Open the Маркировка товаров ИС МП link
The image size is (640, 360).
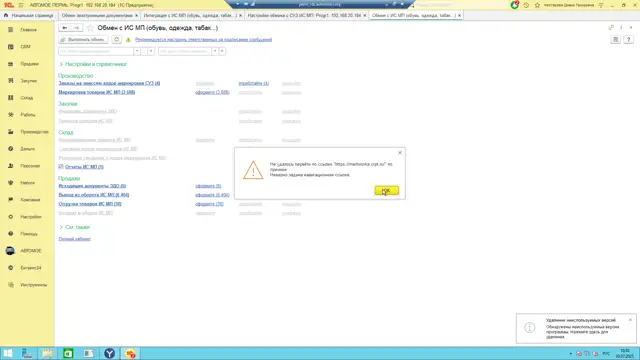click(97, 92)
